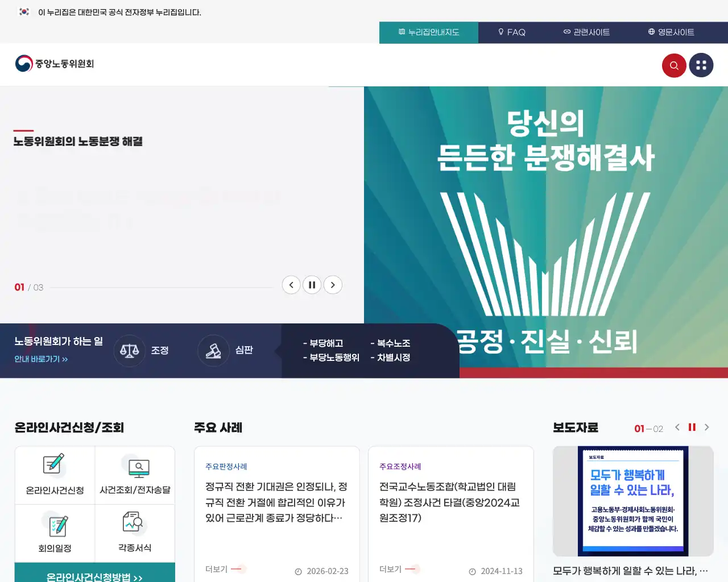728x582 pixels.
Task: Select the search magnifier icon
Action: (x=674, y=65)
